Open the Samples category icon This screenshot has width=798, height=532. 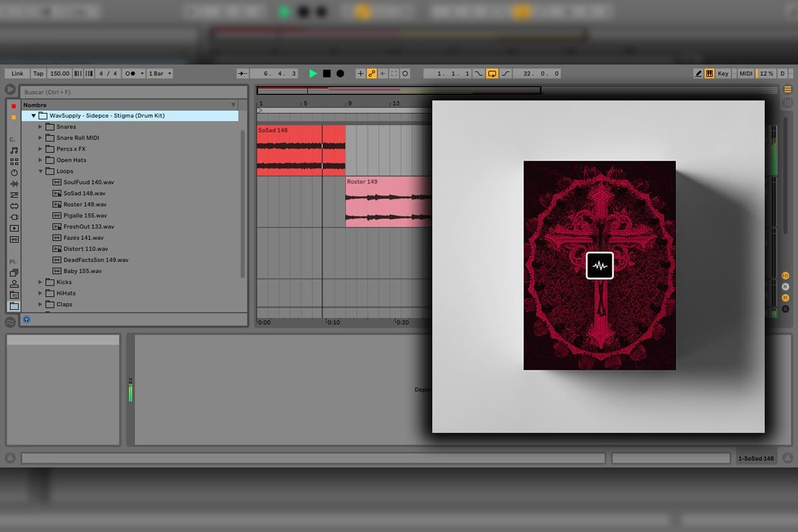click(x=14, y=239)
